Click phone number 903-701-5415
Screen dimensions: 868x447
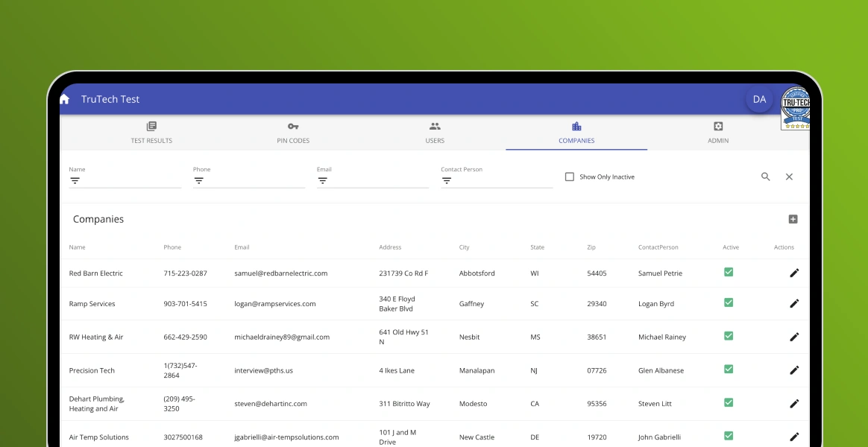186,304
